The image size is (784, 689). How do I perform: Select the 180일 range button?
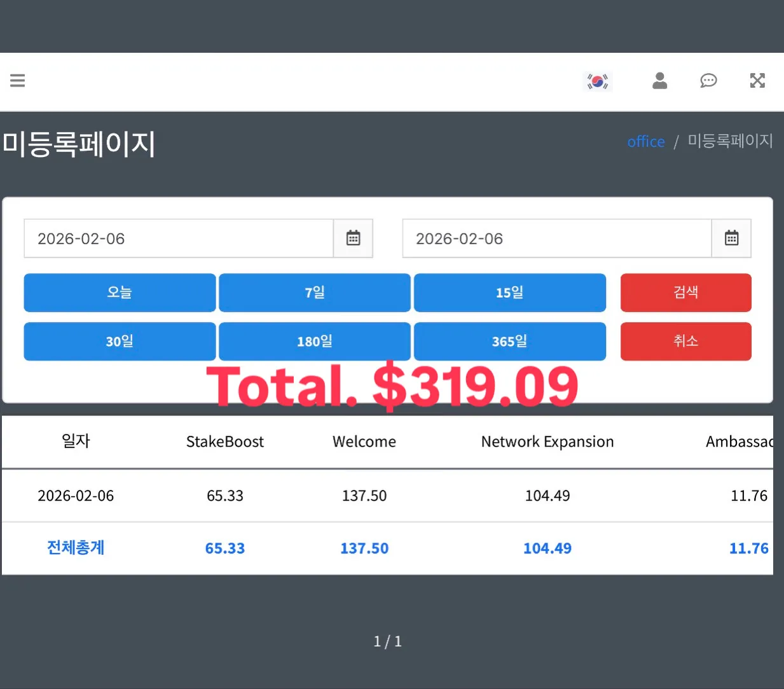click(x=315, y=342)
